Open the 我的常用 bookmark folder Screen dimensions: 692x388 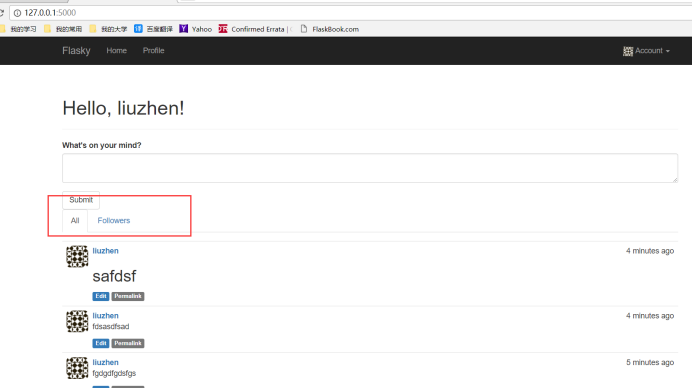click(x=63, y=29)
